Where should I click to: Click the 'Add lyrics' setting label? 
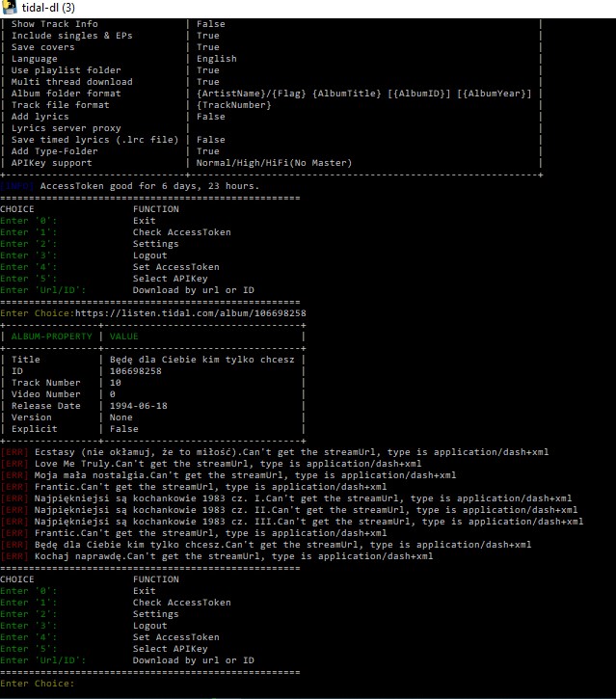pos(40,117)
